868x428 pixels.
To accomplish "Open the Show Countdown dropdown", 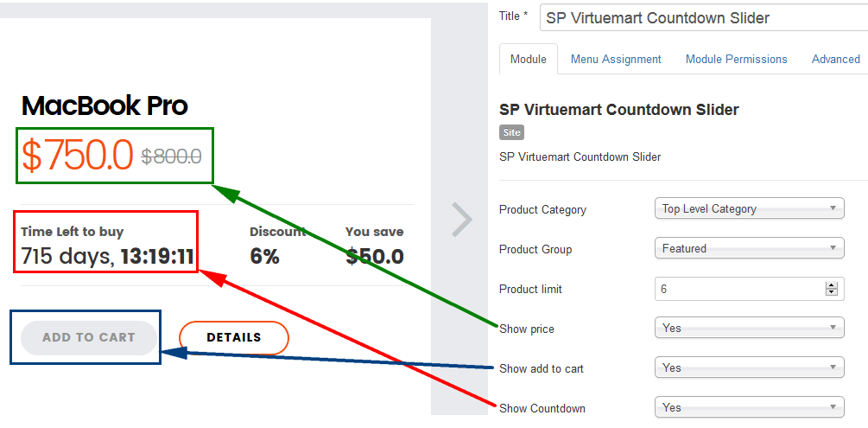I will (749, 408).
